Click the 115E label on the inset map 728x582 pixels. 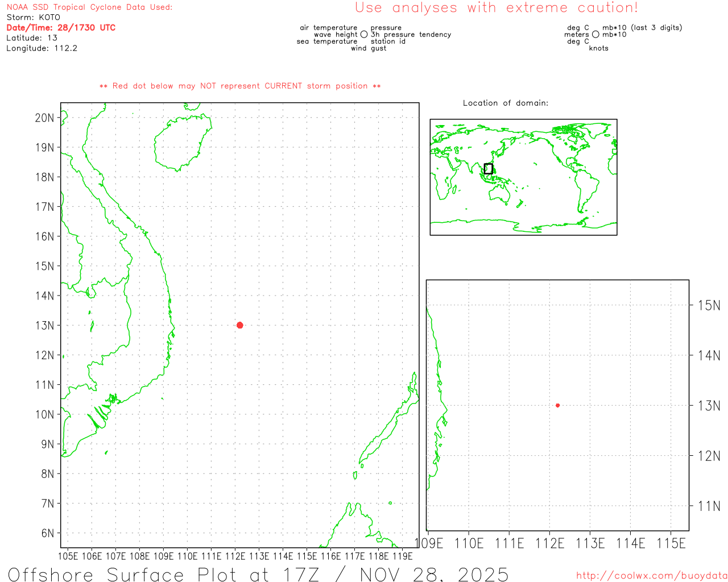point(671,543)
